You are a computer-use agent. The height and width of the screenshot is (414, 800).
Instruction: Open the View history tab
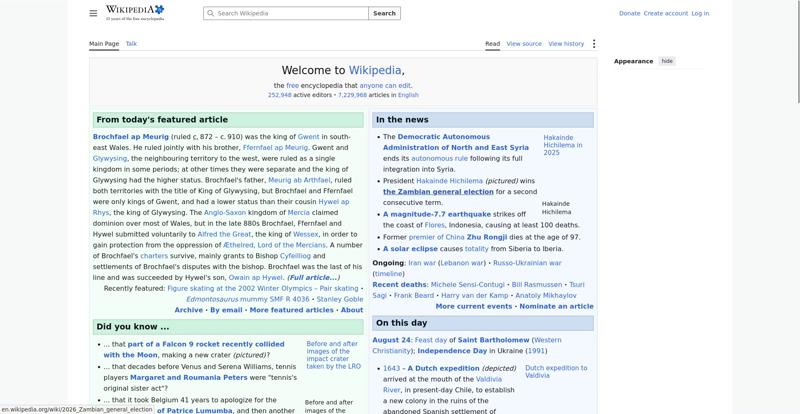point(566,44)
